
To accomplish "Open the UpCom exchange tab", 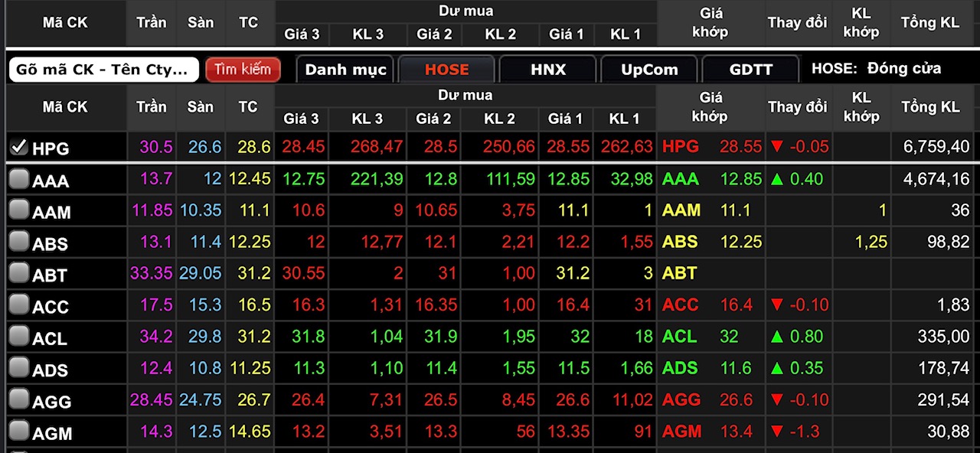I will pyautogui.click(x=648, y=70).
